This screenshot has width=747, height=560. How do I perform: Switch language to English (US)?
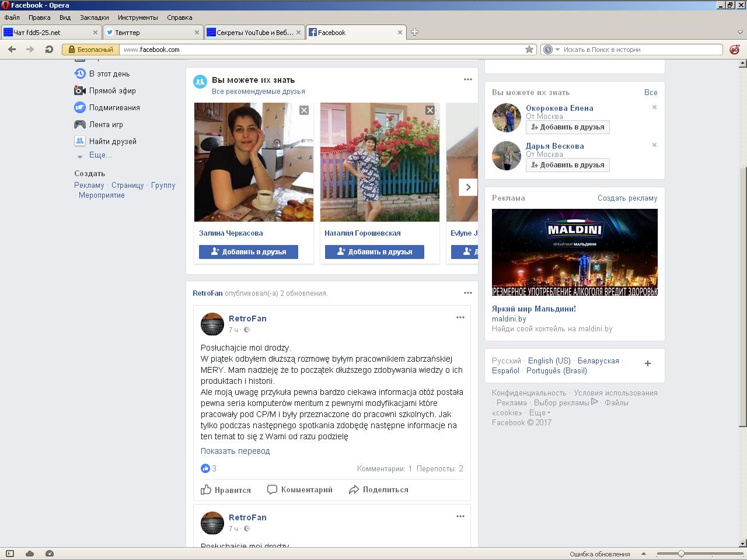pyautogui.click(x=549, y=360)
